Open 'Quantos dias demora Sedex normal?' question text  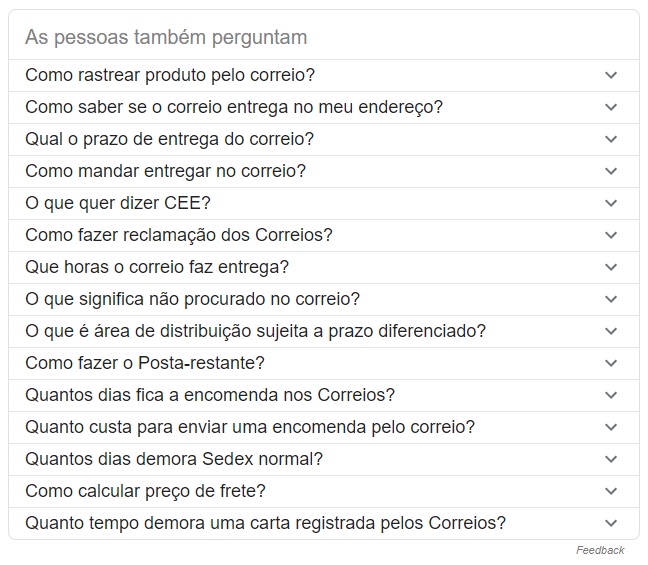174,459
